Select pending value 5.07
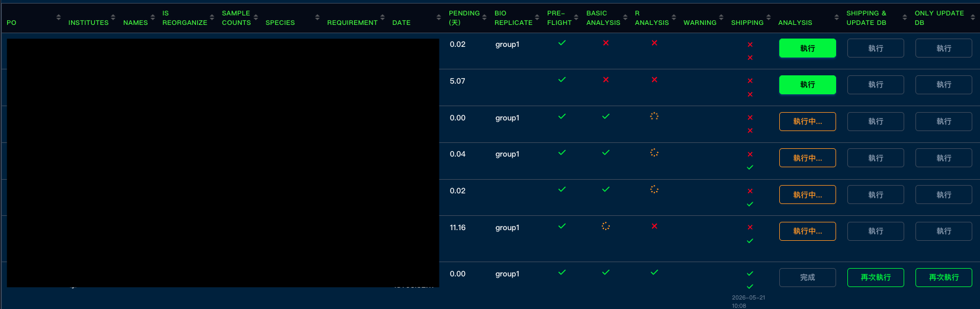This screenshot has height=309, width=980. [x=458, y=81]
